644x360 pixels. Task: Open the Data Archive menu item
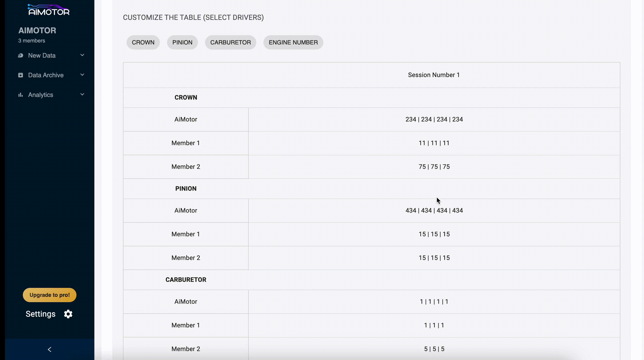click(x=46, y=75)
